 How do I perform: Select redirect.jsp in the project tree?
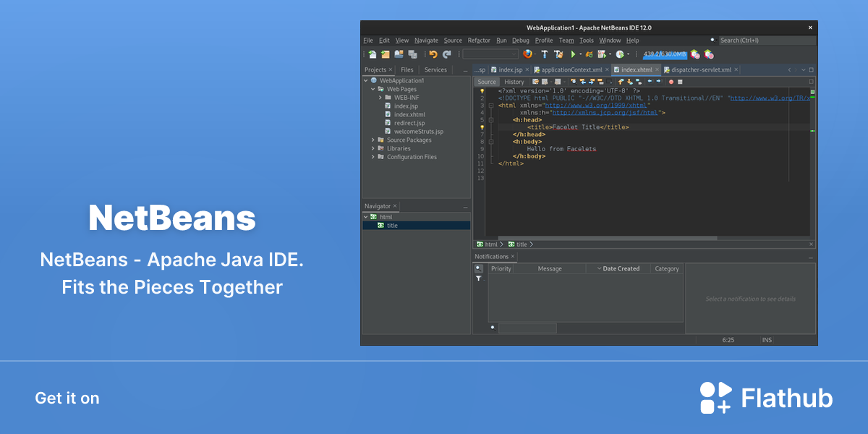[x=409, y=123]
